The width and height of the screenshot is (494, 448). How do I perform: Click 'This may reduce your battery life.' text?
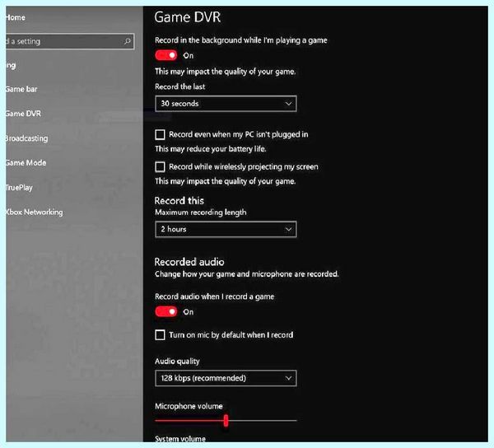pos(211,149)
